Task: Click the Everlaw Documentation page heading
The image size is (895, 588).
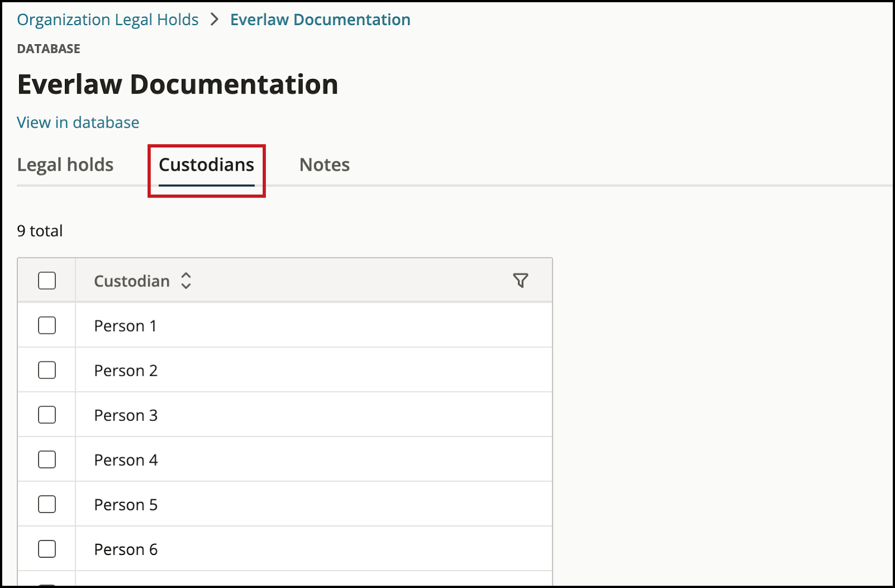Action: [x=177, y=84]
